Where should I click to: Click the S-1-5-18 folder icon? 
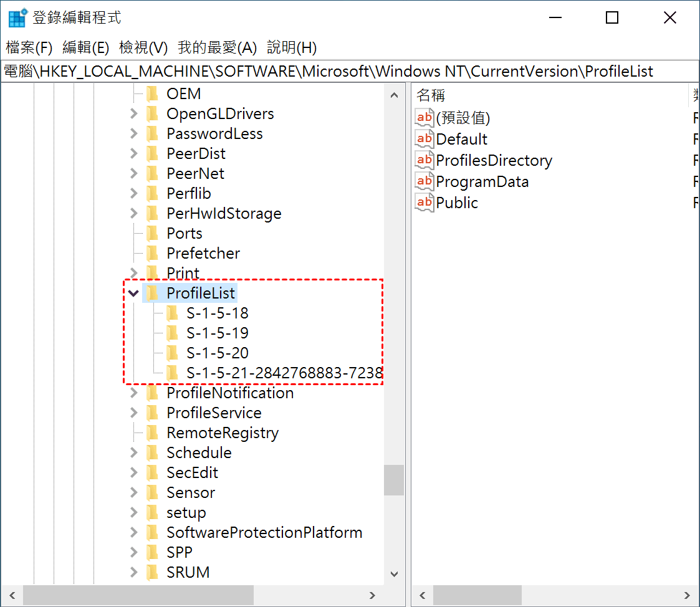click(172, 313)
